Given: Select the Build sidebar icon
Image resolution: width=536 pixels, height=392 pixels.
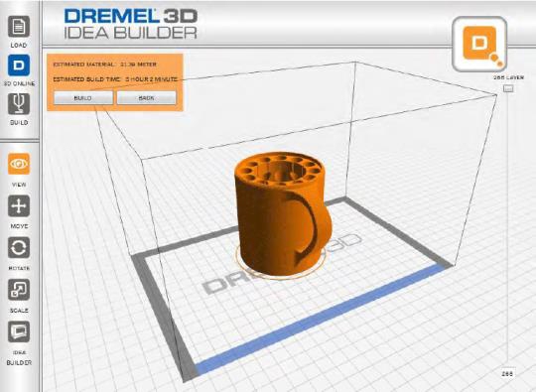Looking at the screenshot, I should [x=19, y=104].
